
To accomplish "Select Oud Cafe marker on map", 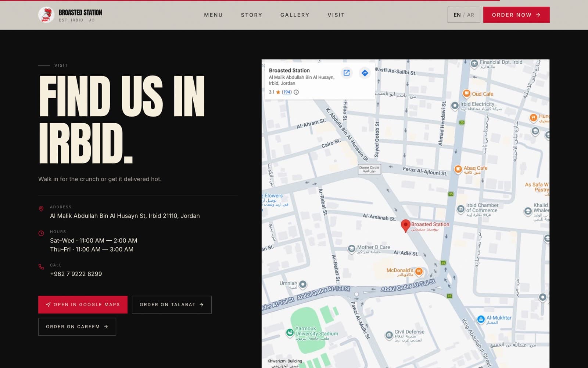I will (x=466, y=94).
